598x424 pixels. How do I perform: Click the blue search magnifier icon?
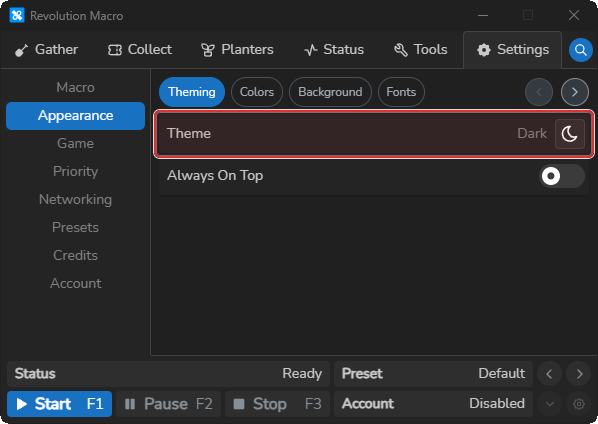(580, 50)
